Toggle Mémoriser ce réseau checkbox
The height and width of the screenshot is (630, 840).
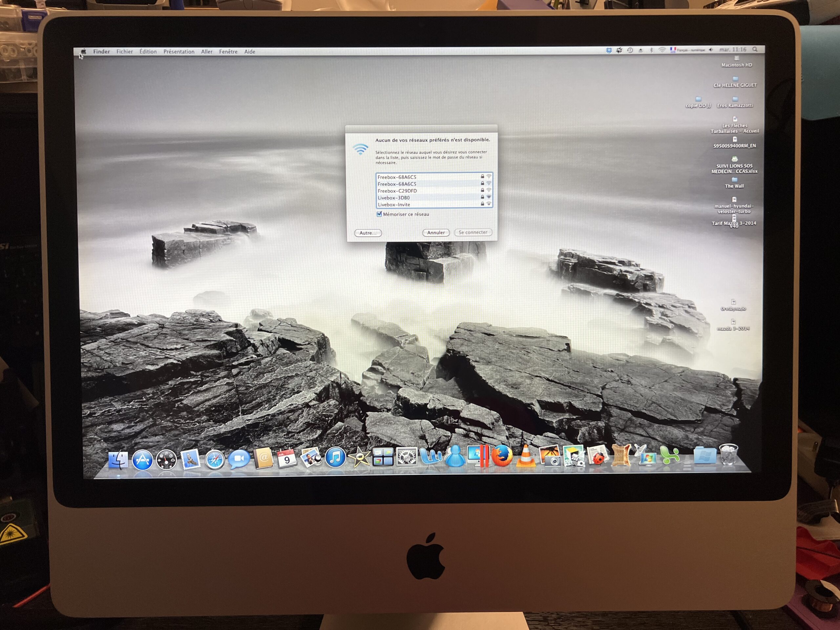pyautogui.click(x=379, y=214)
